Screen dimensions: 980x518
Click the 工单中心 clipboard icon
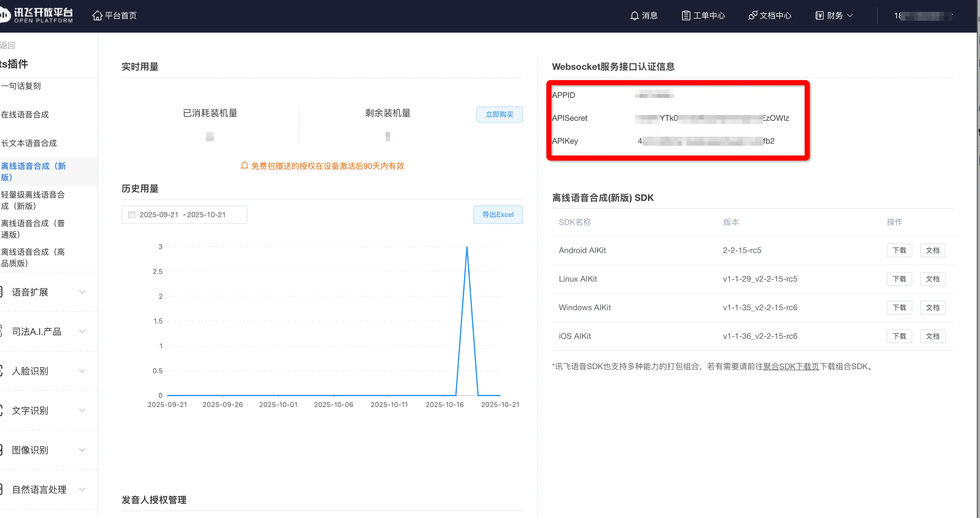point(686,16)
